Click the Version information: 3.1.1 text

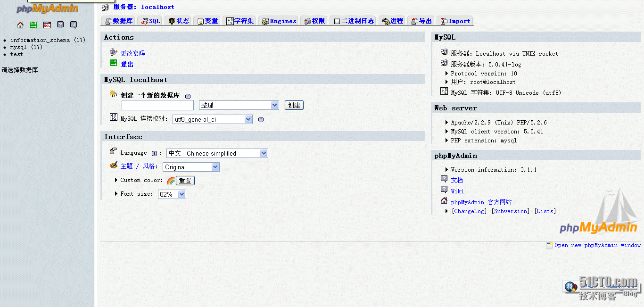pyautogui.click(x=494, y=170)
